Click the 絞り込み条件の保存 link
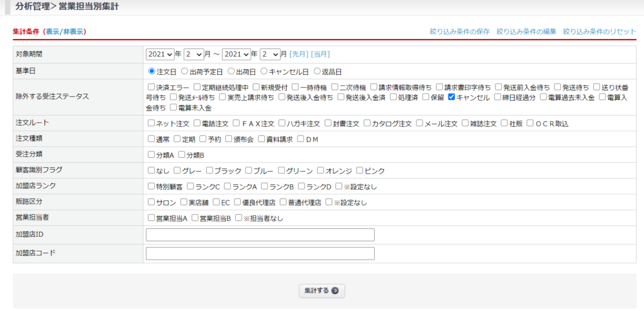Viewport: 644px width, 311px height. point(459,31)
